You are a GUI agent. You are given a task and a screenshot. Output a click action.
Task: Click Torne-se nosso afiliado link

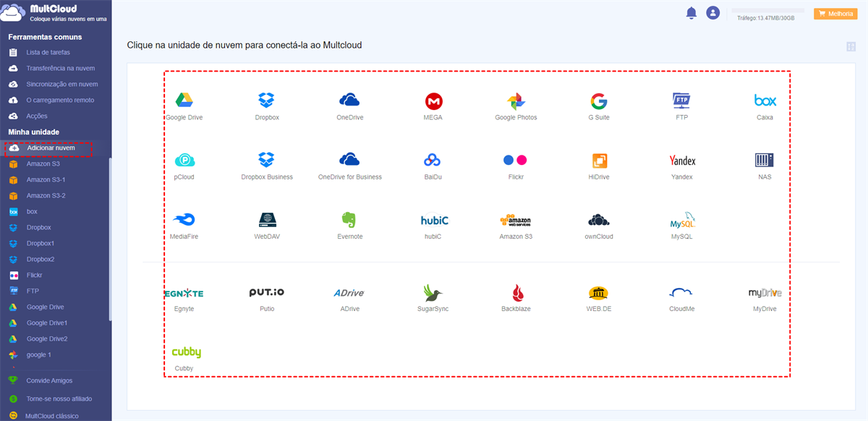59,399
